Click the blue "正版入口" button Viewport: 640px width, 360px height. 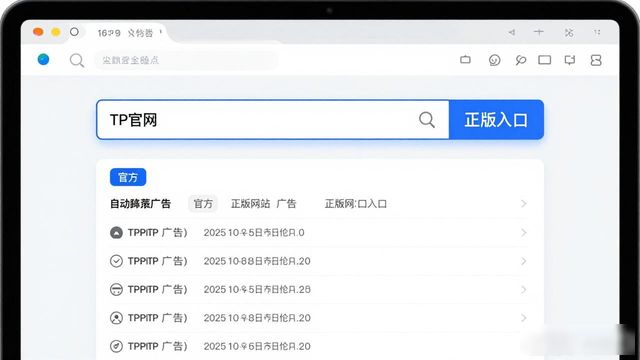[496, 120]
